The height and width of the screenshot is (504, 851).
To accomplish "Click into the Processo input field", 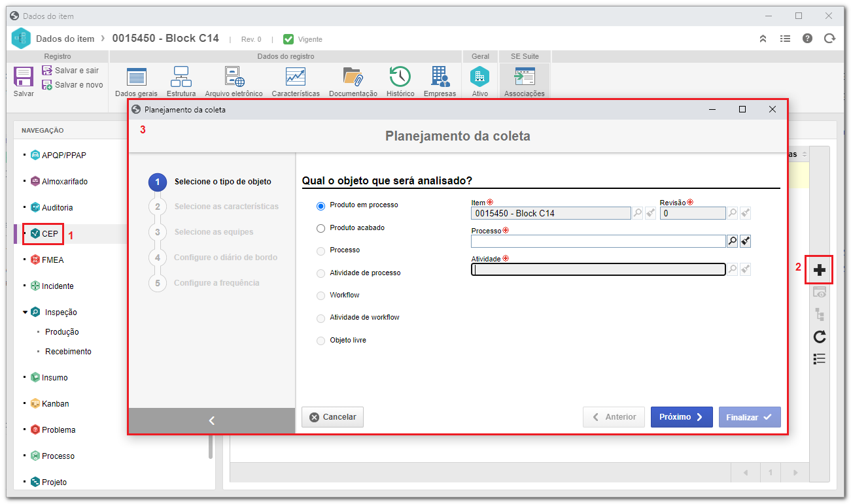I will [x=598, y=241].
